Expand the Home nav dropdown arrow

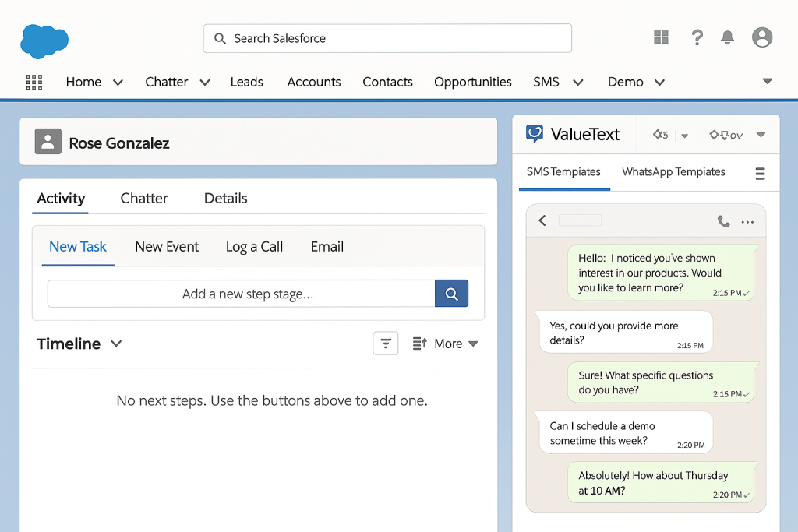click(118, 83)
